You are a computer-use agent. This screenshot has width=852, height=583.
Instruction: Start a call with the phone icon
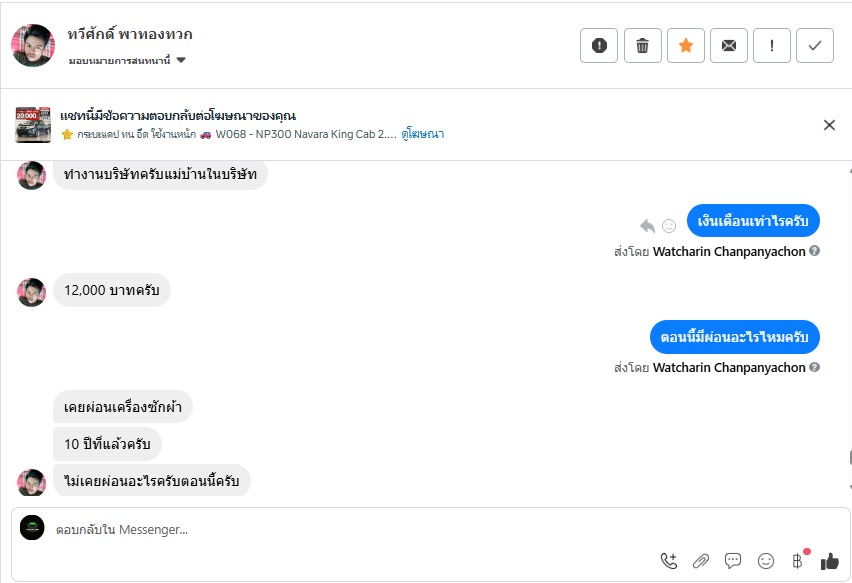point(669,561)
